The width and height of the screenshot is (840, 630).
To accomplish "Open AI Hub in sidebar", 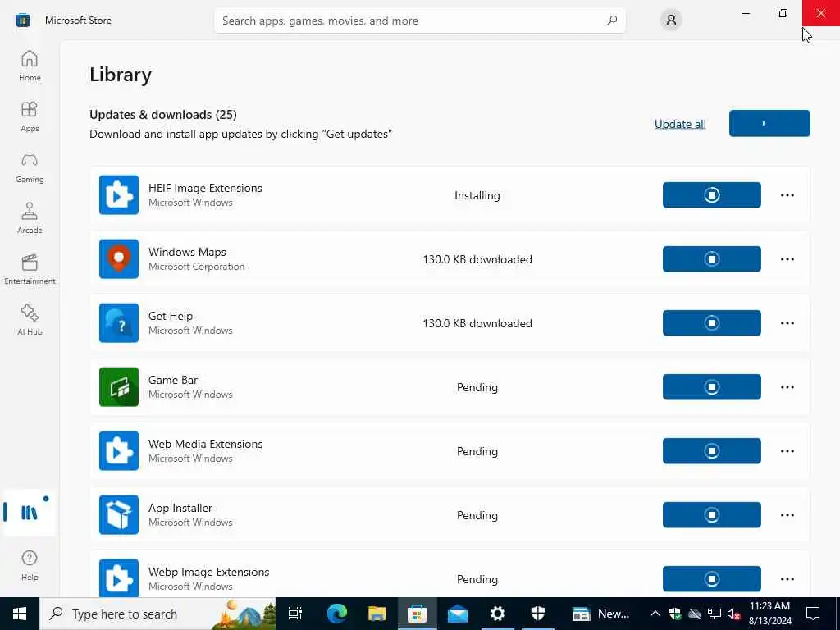I will [x=30, y=321].
